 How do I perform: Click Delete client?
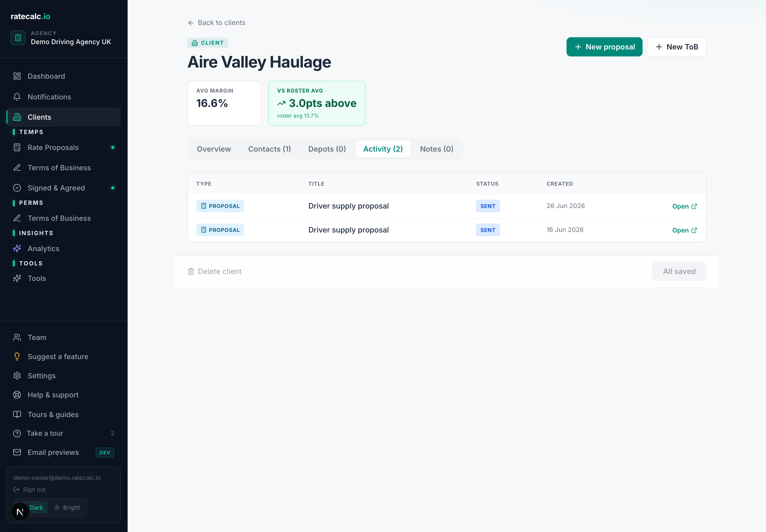(x=215, y=271)
